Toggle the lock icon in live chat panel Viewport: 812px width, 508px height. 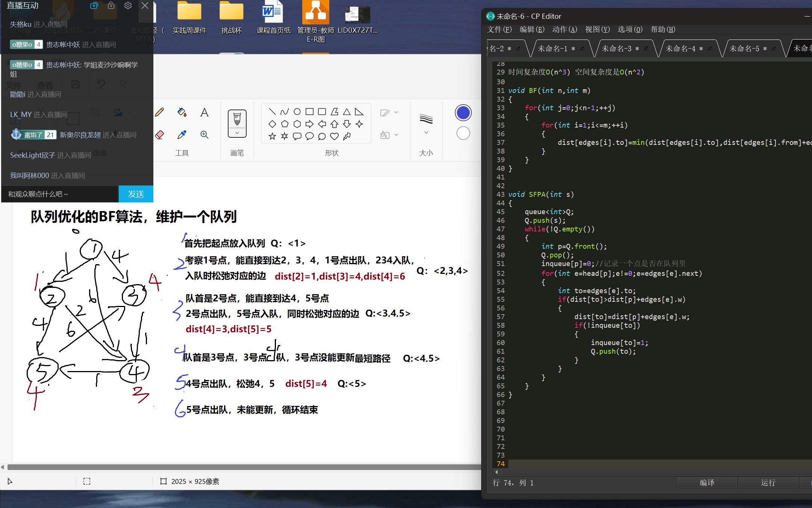pyautogui.click(x=111, y=6)
